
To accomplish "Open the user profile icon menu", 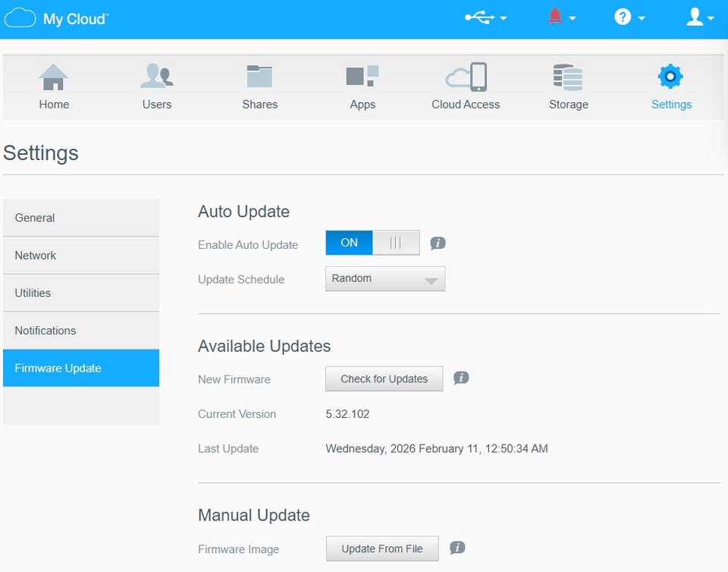I will click(x=695, y=17).
